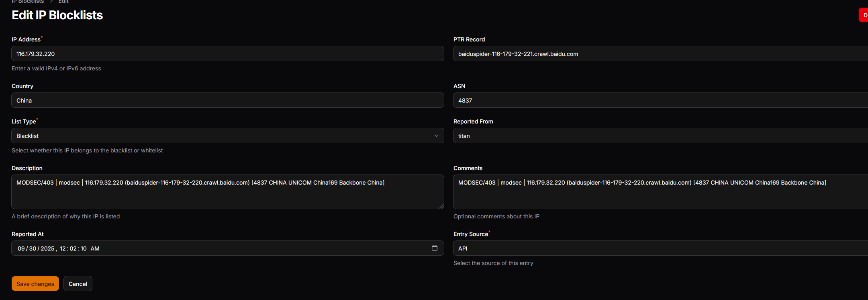Click into the IP Address field
Screen dimensions: 868x300
227,54
